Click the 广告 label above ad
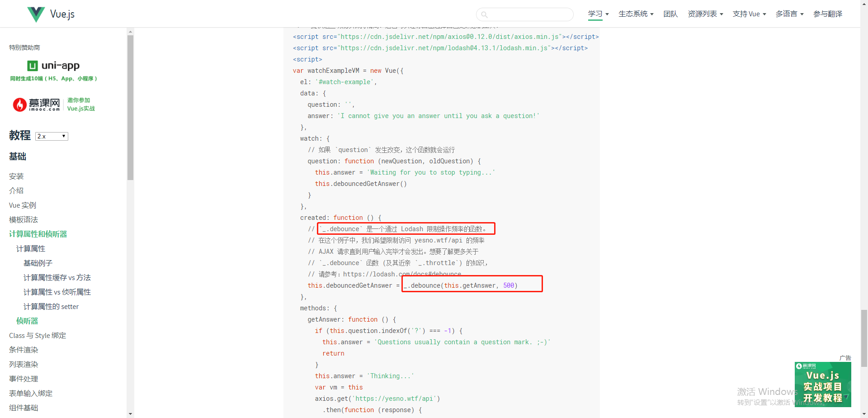Screen dimensions: 868x418 point(845,358)
